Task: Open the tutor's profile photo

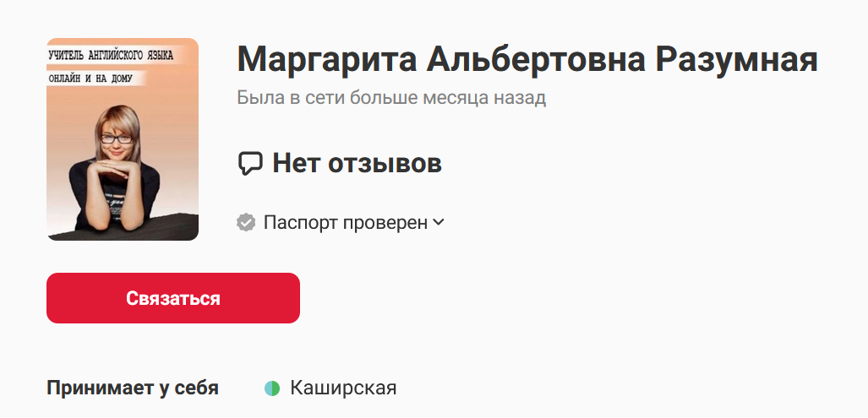Action: [x=123, y=139]
